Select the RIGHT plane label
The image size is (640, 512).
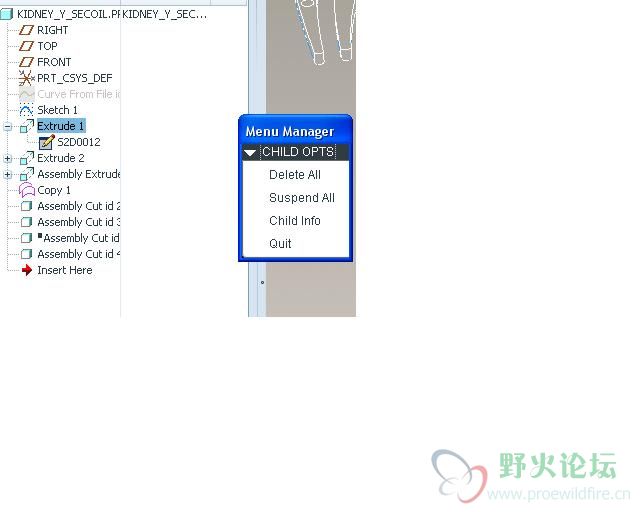pos(52,30)
